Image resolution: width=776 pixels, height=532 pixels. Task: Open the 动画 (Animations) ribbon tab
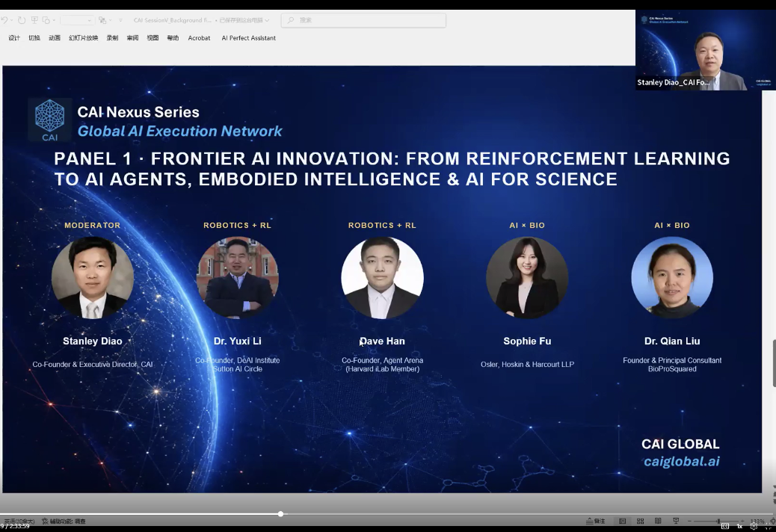click(x=55, y=38)
